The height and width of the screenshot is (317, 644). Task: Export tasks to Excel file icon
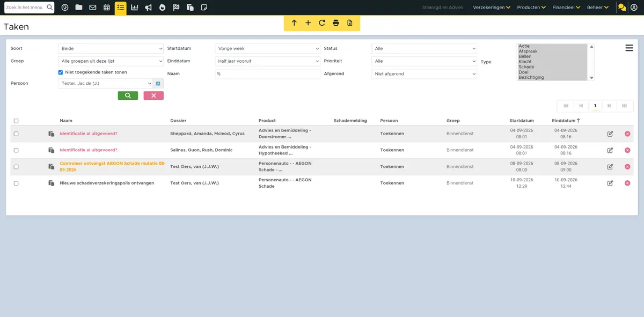(x=350, y=23)
